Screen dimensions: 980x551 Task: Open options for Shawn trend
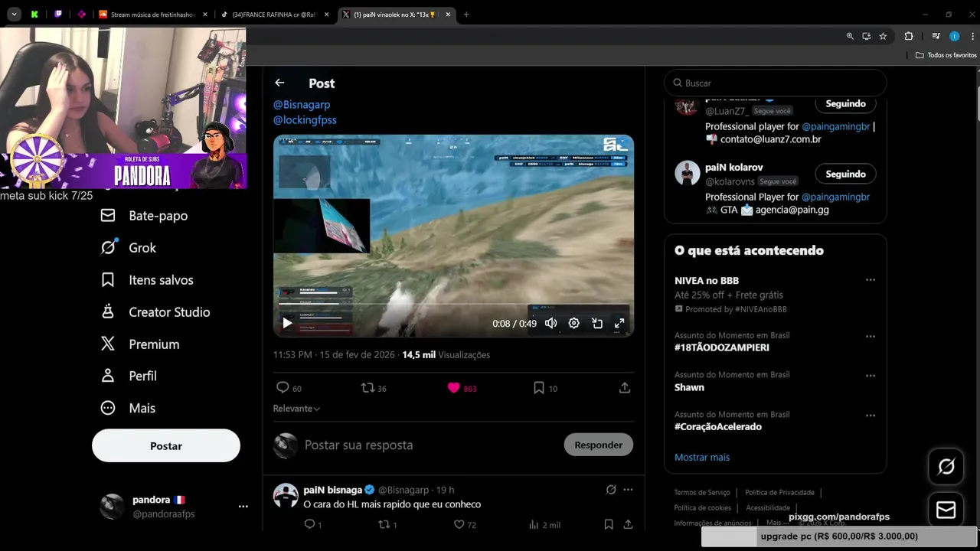click(871, 376)
